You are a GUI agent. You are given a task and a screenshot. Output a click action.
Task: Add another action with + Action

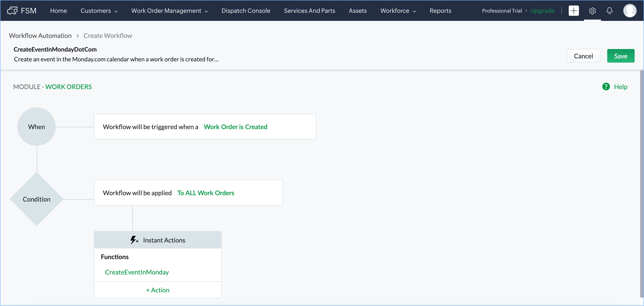pyautogui.click(x=158, y=290)
